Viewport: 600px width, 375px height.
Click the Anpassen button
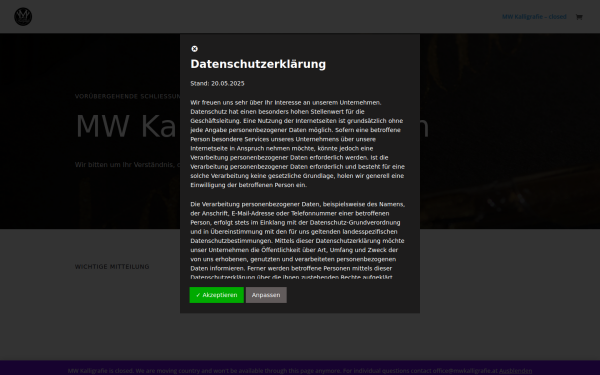point(266,295)
